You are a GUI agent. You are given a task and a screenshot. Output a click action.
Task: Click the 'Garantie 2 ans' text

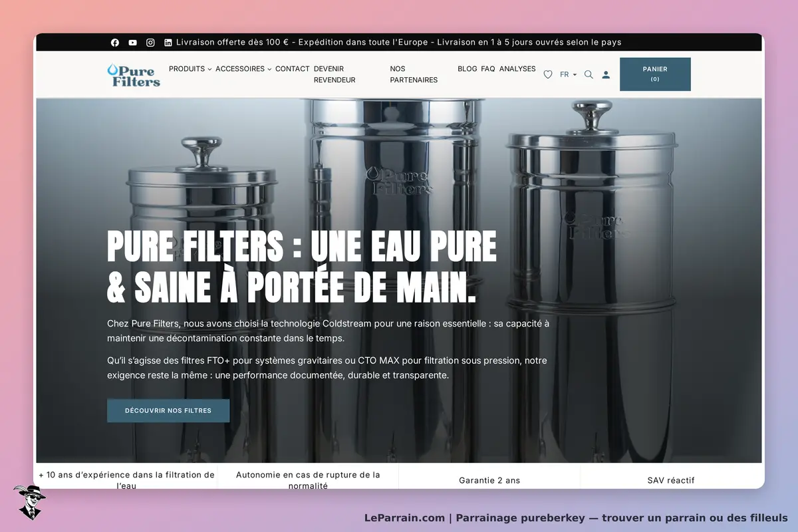[x=489, y=480]
